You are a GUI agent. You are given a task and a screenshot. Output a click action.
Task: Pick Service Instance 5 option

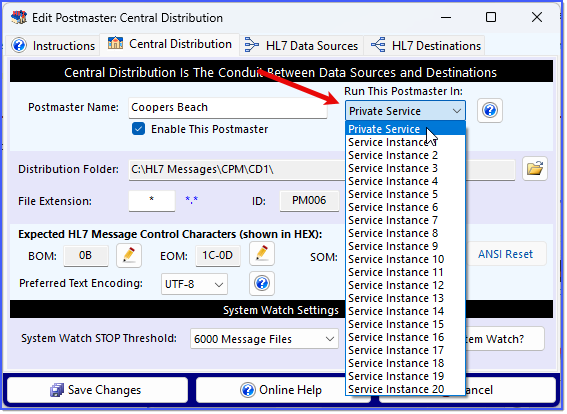pos(405,194)
